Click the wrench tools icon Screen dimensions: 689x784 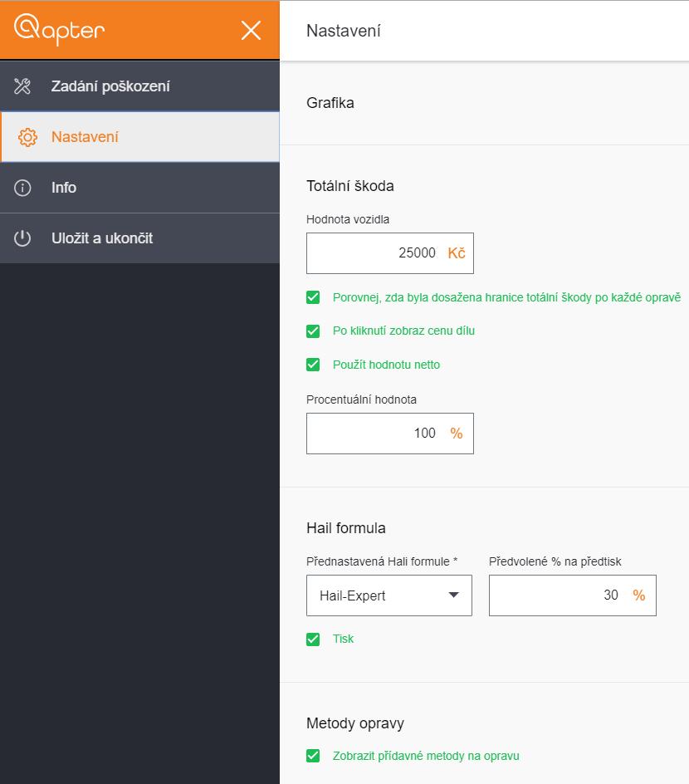[x=22, y=86]
